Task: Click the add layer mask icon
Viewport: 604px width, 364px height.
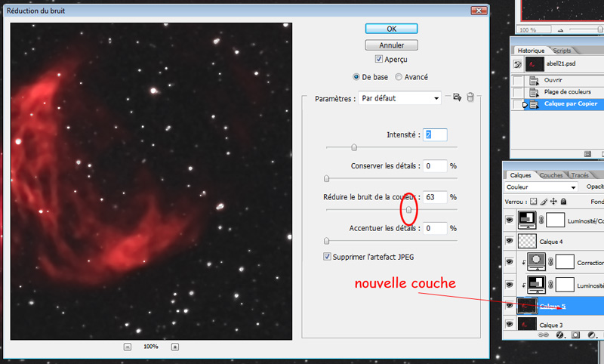Action: (x=575, y=335)
